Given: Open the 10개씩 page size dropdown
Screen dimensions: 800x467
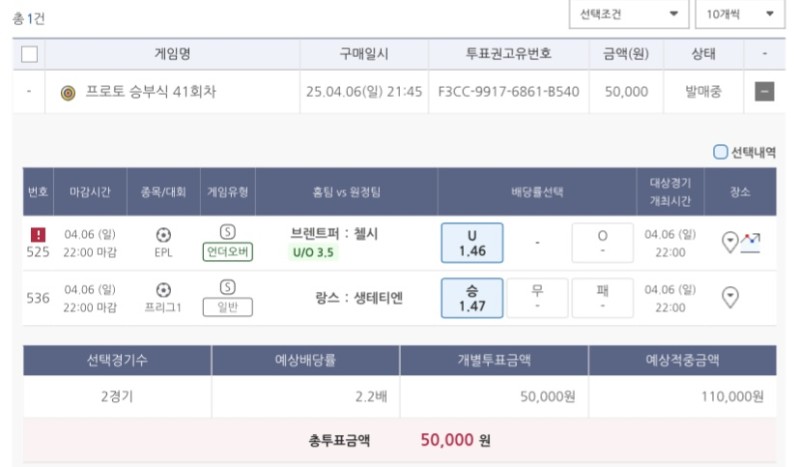Looking at the screenshot, I should coord(740,14).
